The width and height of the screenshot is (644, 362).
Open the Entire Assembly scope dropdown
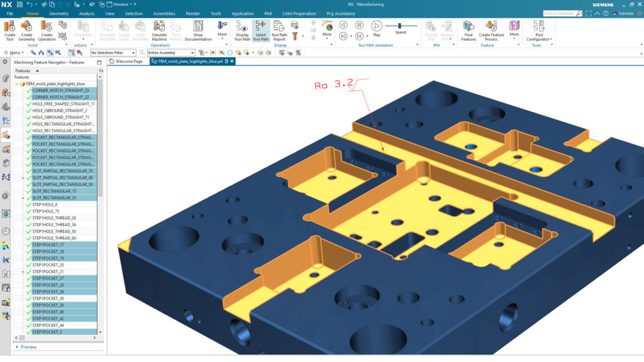click(171, 53)
